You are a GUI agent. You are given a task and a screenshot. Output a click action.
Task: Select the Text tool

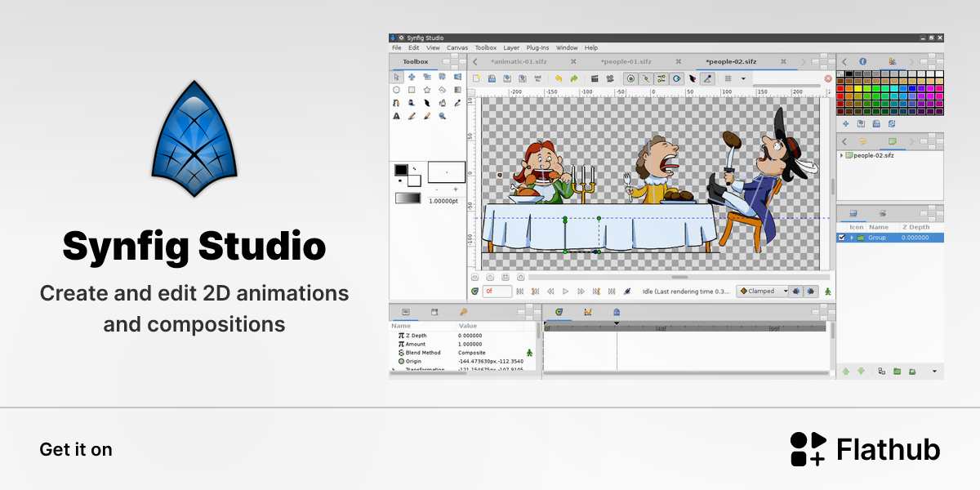point(396,116)
